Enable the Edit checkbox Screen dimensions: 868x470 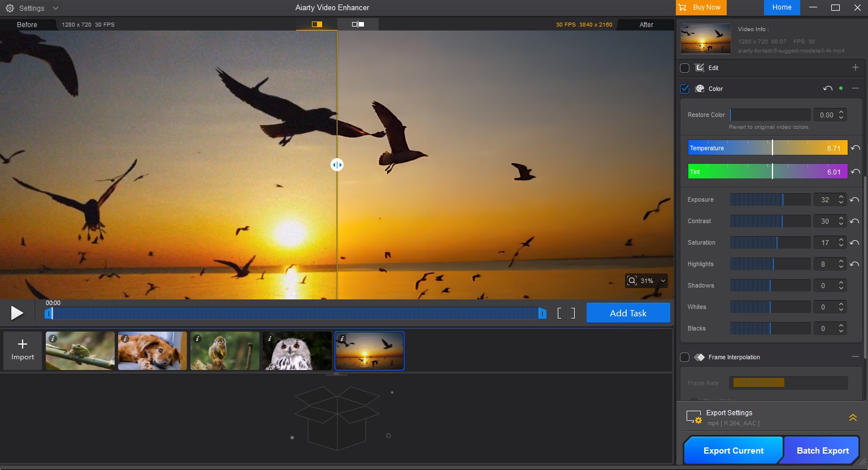(684, 68)
